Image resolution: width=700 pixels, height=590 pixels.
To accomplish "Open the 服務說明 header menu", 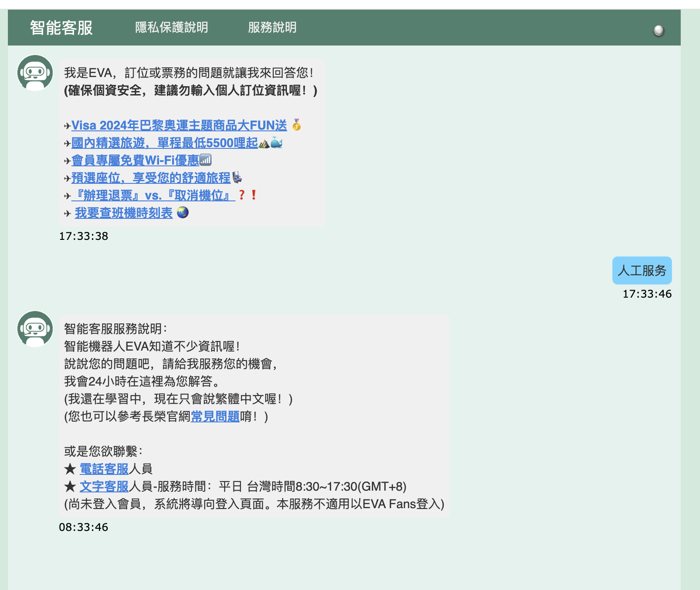I will [272, 28].
